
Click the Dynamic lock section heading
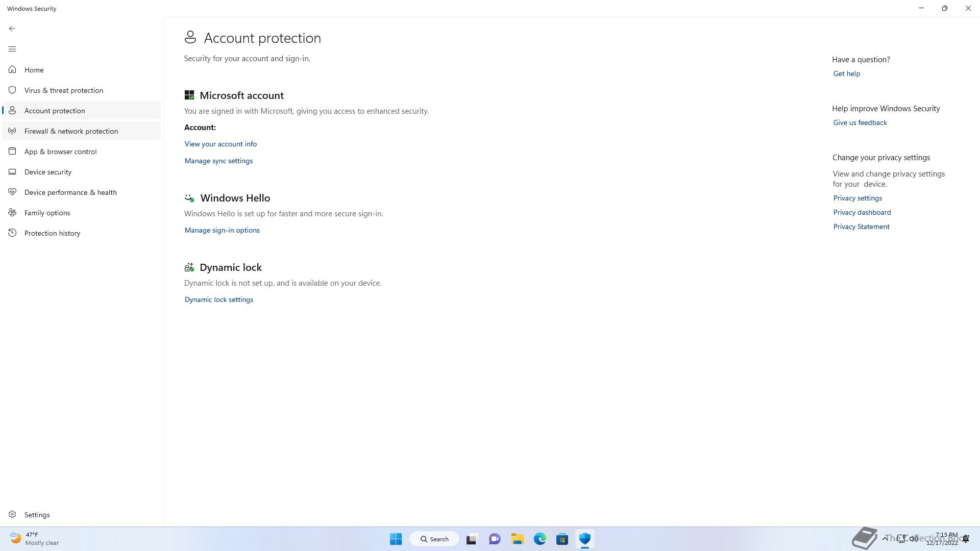(x=231, y=267)
